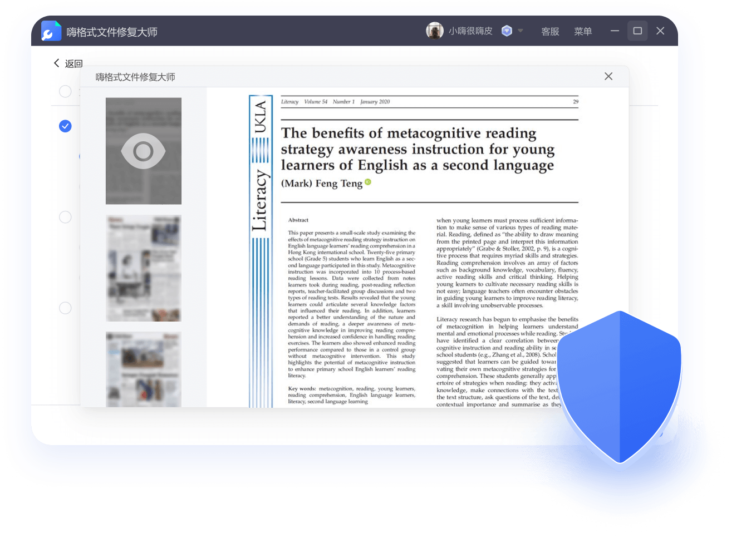Viewport: 756px width, 553px height.
Task: Click the app logo wrench icon
Action: (51, 31)
